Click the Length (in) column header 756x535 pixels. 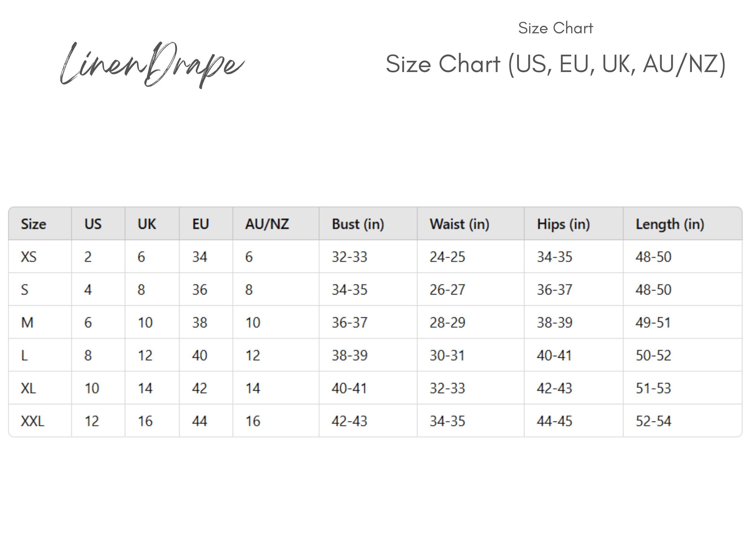point(670,224)
